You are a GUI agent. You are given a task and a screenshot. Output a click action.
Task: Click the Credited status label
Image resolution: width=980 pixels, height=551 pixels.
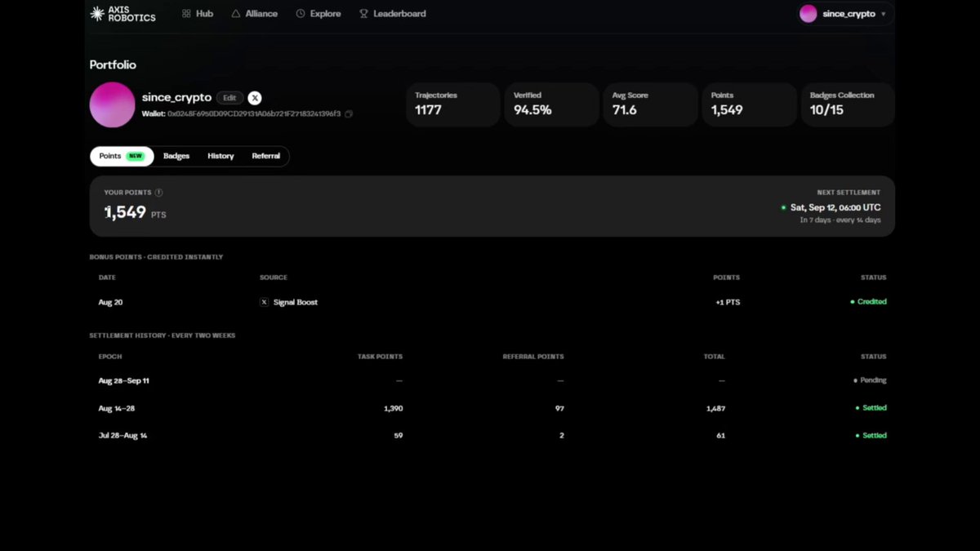tap(868, 302)
